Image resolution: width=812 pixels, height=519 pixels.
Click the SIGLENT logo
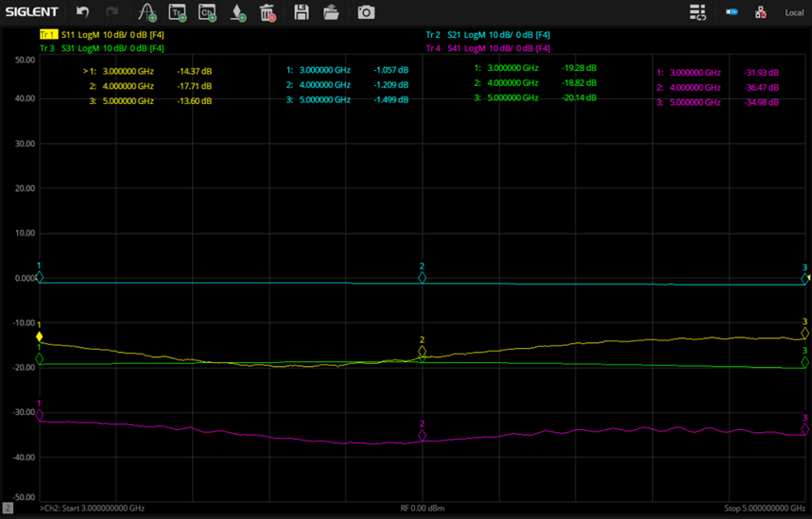pos(31,11)
